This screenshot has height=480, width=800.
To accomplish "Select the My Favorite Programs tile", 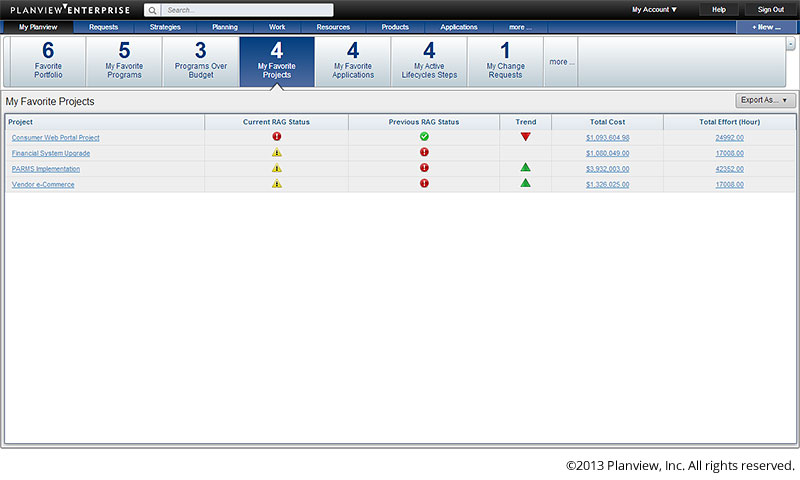I will point(124,62).
